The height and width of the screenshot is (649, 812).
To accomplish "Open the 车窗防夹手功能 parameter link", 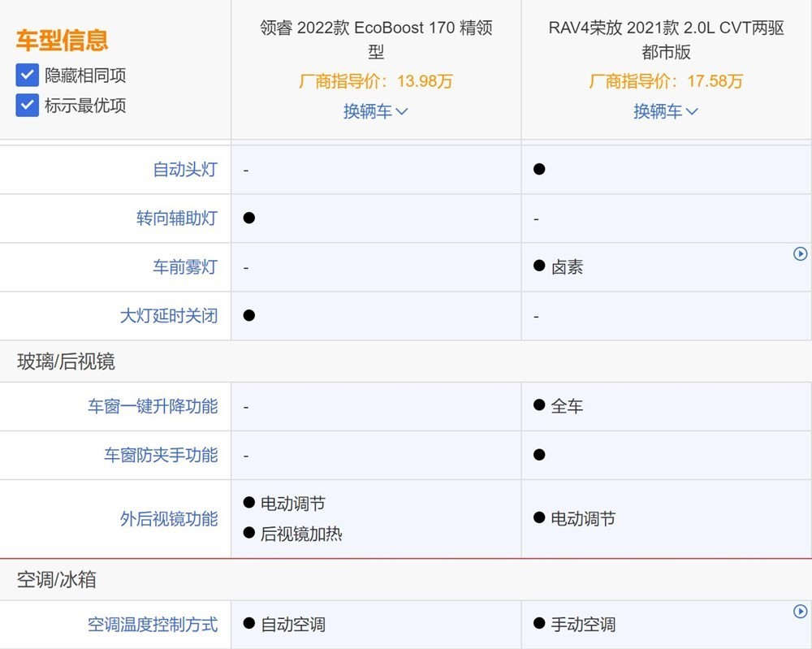I will [161, 455].
